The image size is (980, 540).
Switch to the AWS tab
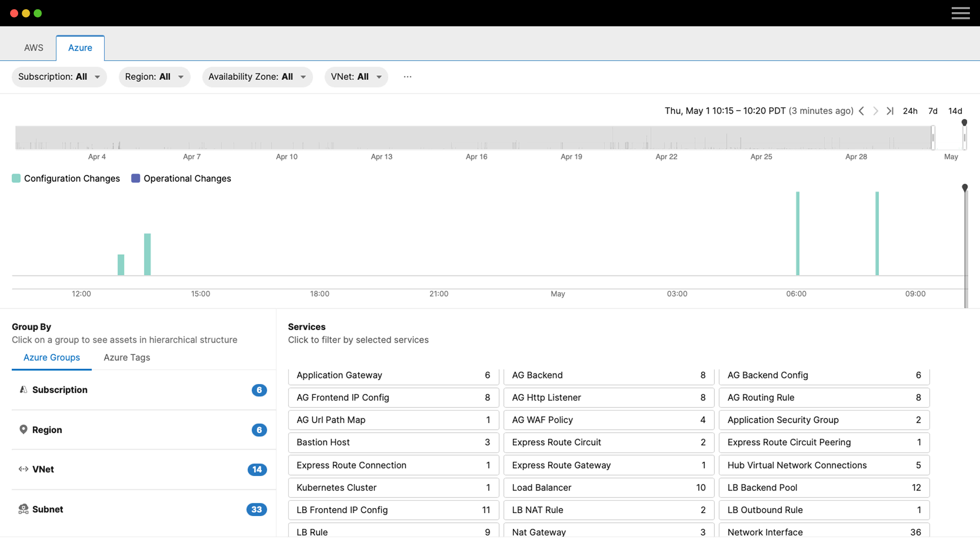coord(34,48)
